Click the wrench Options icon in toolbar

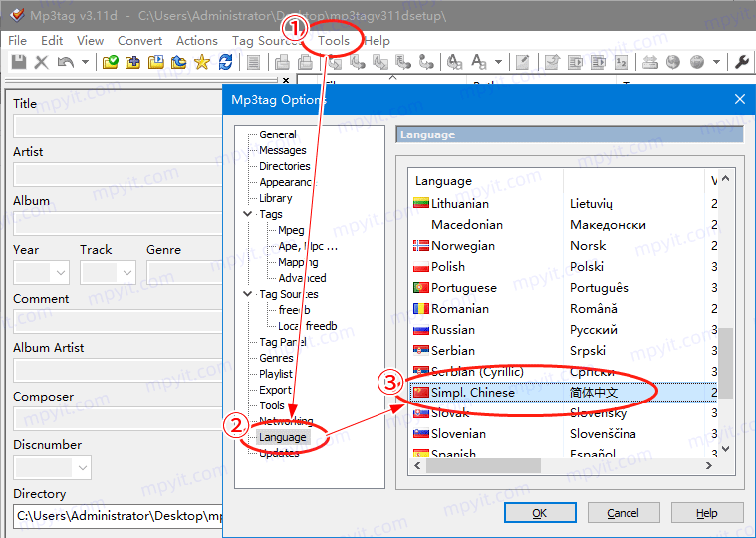pyautogui.click(x=741, y=62)
